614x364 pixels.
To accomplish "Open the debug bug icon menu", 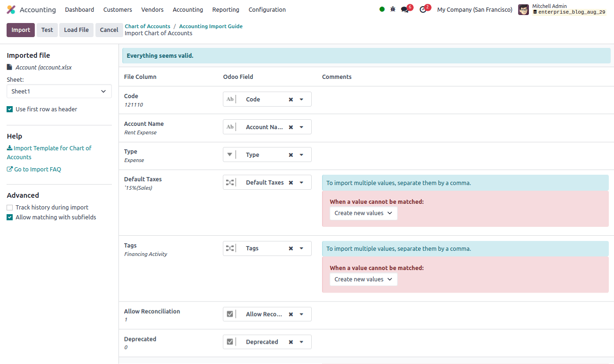I will pyautogui.click(x=393, y=9).
